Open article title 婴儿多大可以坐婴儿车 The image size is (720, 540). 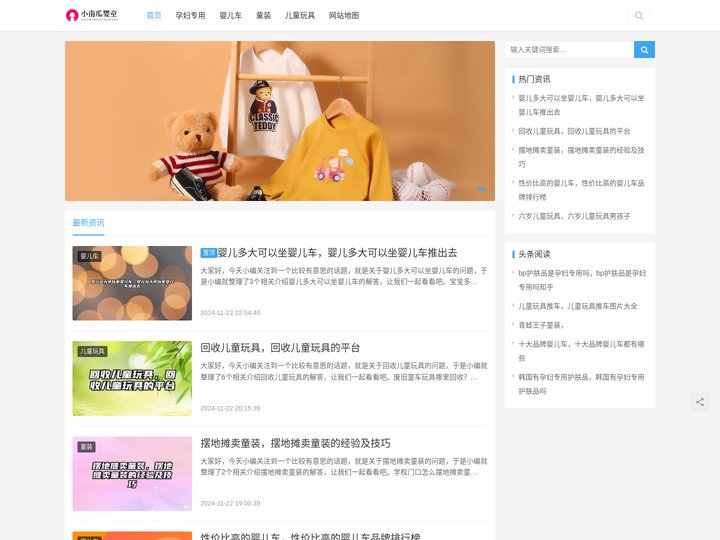337,253
